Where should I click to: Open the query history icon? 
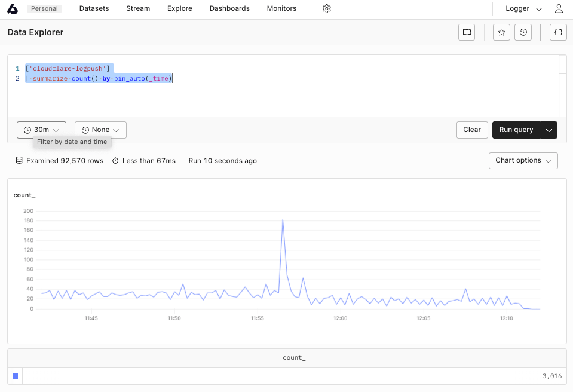point(523,32)
